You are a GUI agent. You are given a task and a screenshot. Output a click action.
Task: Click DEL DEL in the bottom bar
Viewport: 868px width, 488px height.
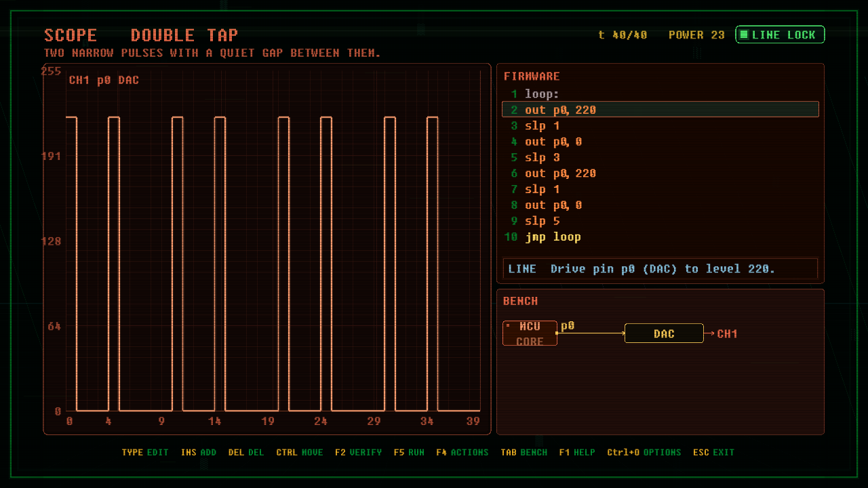coord(246,452)
